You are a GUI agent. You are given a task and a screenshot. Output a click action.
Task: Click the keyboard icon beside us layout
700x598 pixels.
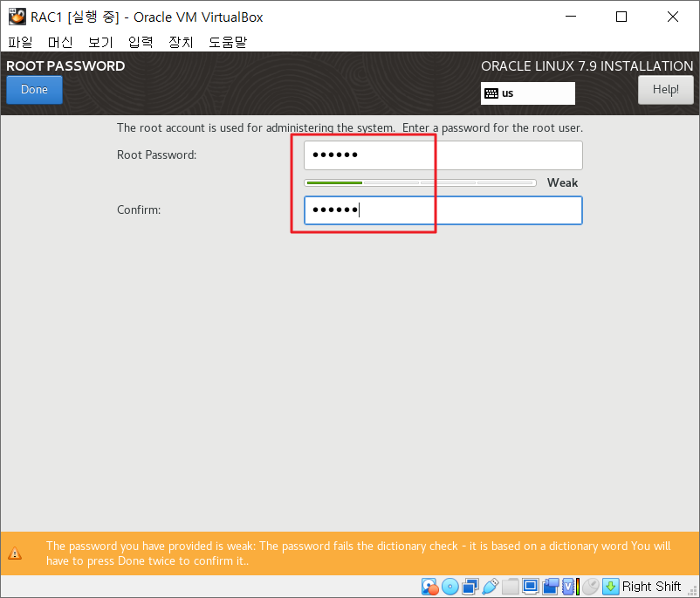(x=491, y=93)
